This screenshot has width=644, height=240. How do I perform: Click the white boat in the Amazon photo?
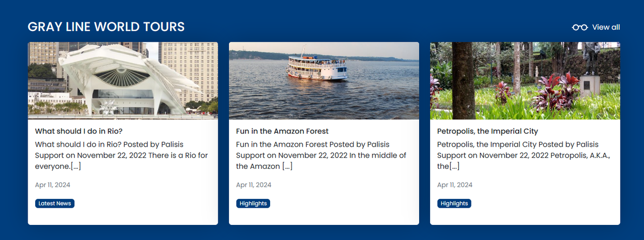pos(317,67)
